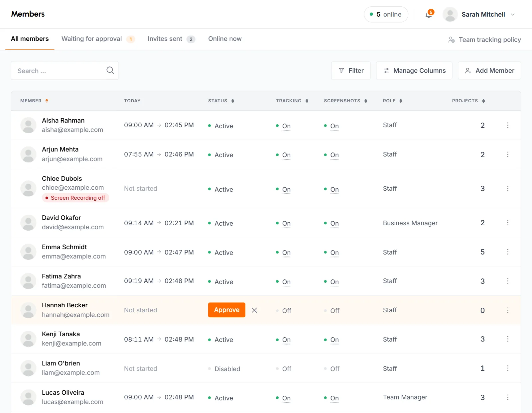532x413 pixels.
Task: Switch to the All members tab
Action: pos(30,39)
